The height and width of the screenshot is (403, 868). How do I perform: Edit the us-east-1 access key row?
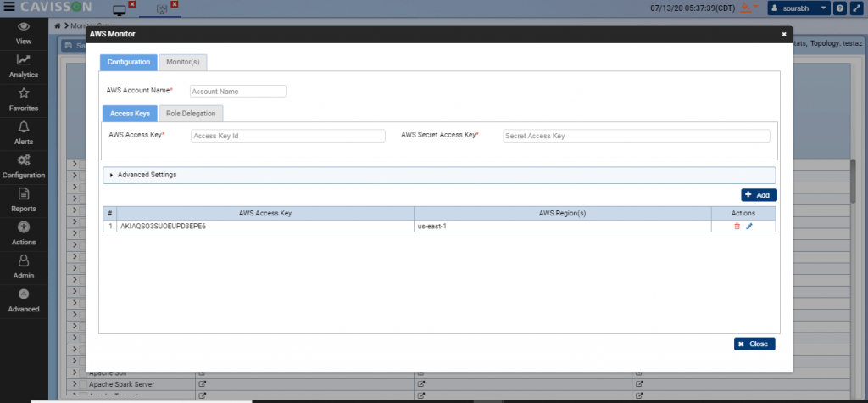tap(749, 227)
